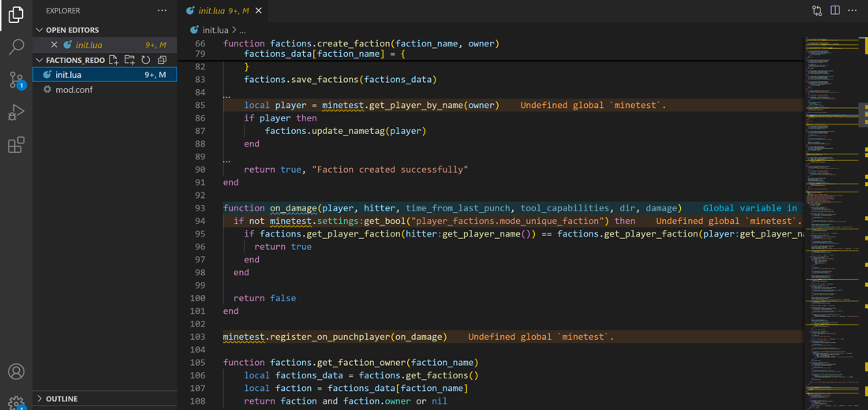
Task: Open the Source Control view
Action: pos(16,80)
